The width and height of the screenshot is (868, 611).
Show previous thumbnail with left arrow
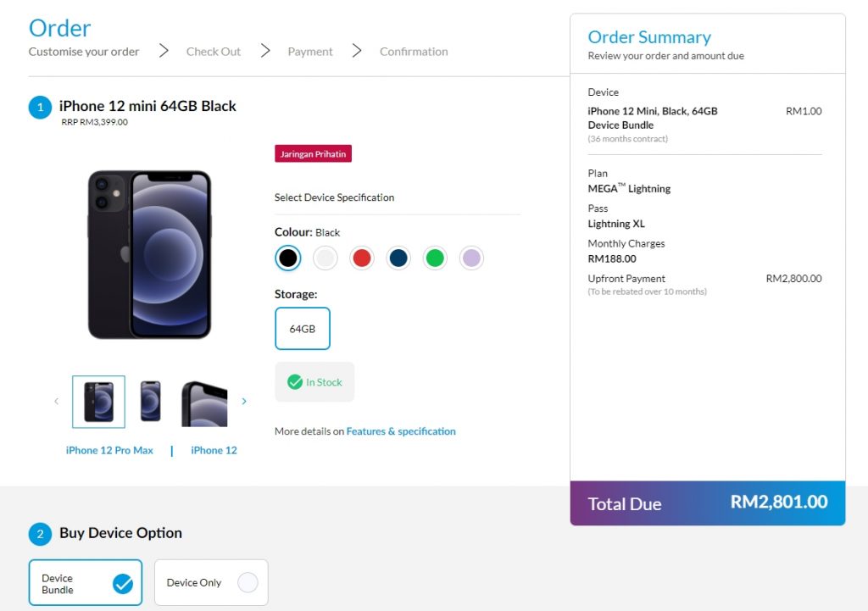(57, 402)
